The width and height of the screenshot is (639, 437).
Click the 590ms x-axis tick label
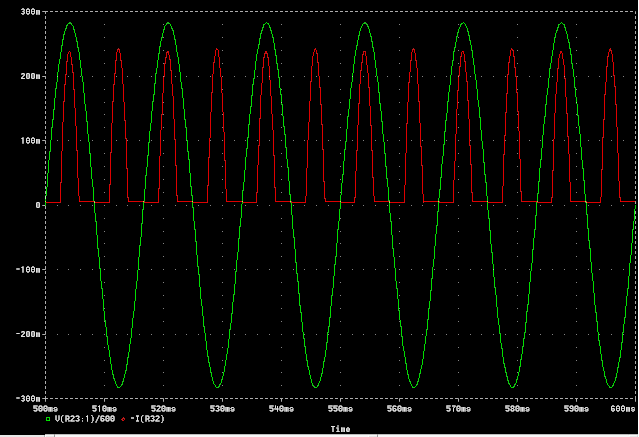pyautogui.click(x=577, y=409)
